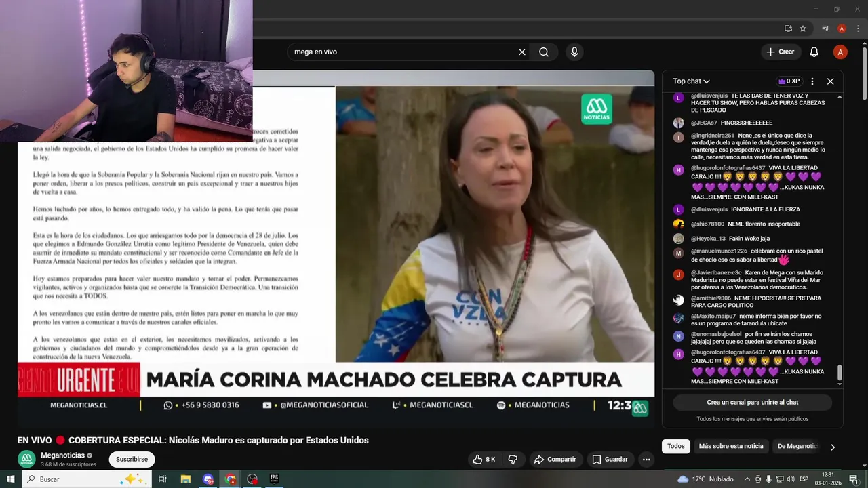Open the Windows Start menu

(11, 479)
